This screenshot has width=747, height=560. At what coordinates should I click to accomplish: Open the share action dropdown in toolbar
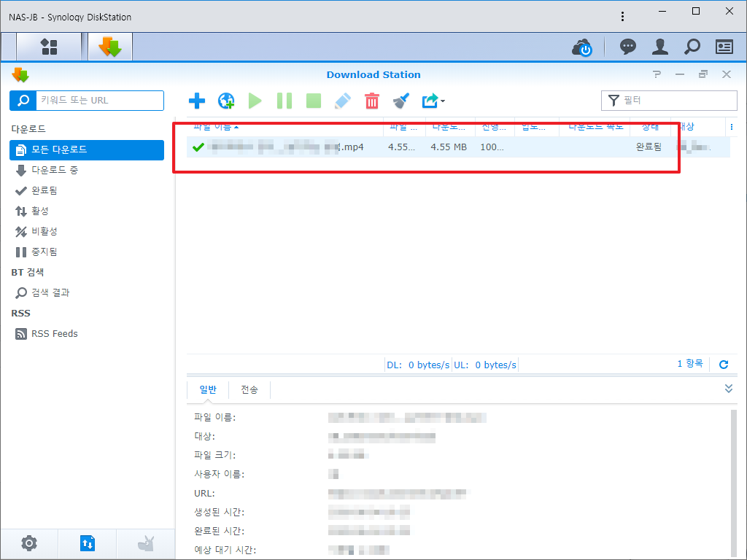(433, 101)
